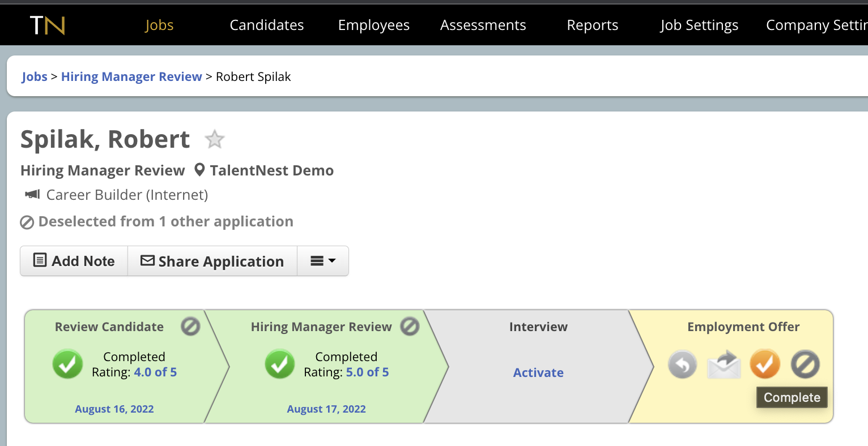The height and width of the screenshot is (446, 868).
Task: Click the Interview stage title
Action: point(538,327)
